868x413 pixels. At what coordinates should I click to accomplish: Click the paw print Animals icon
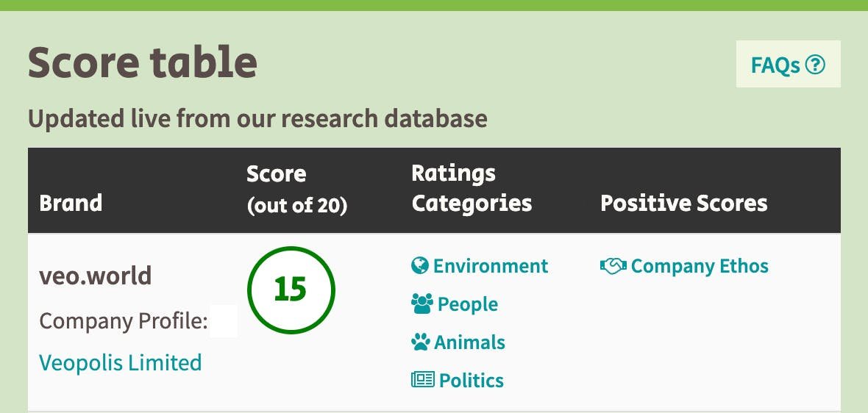coord(420,342)
